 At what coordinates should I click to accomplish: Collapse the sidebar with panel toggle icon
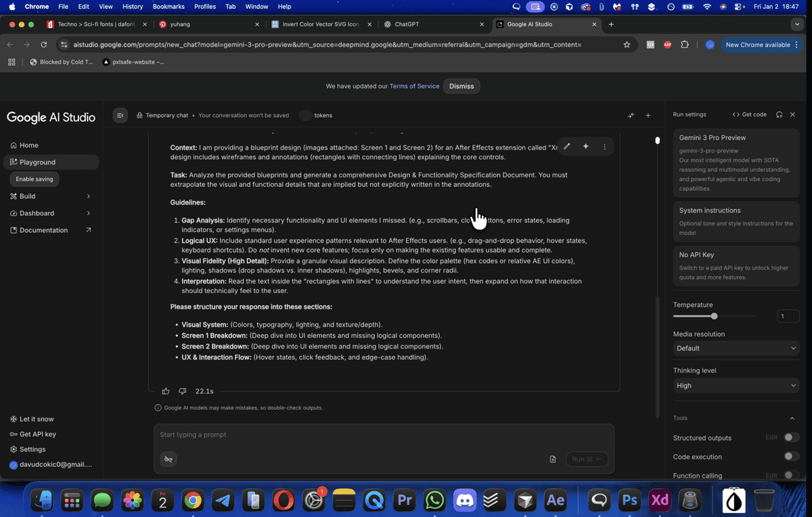click(x=120, y=115)
